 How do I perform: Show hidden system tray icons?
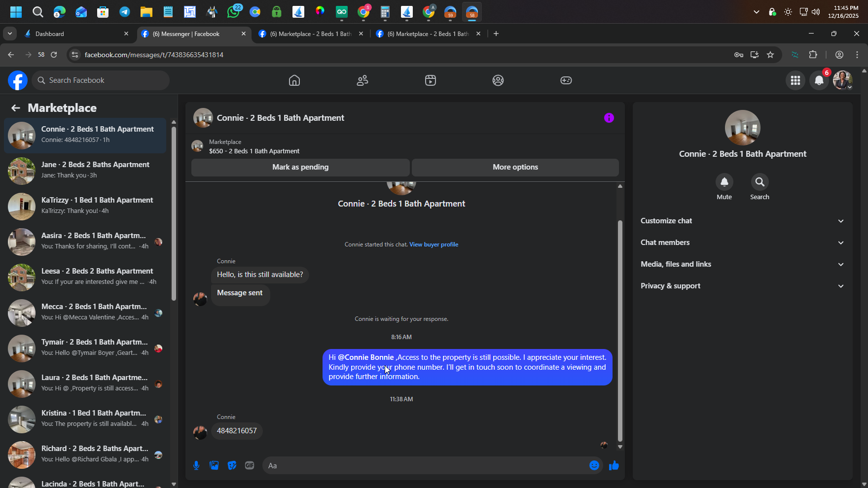(x=756, y=12)
